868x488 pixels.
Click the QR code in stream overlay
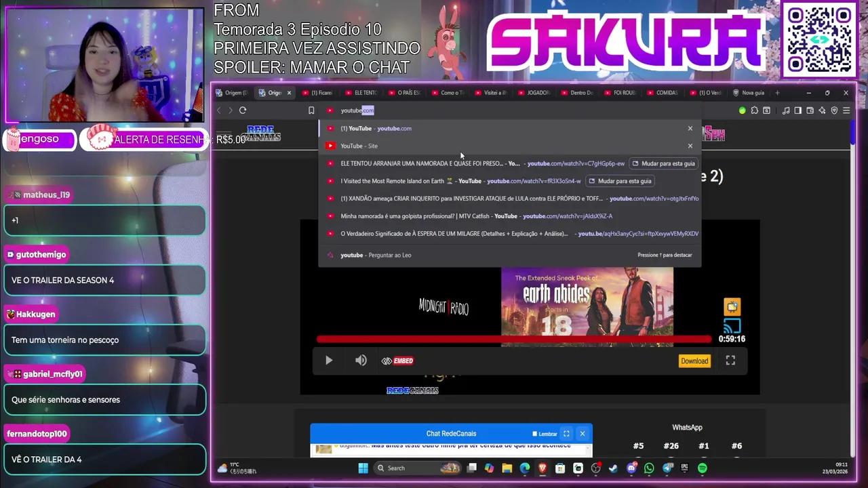[819, 40]
